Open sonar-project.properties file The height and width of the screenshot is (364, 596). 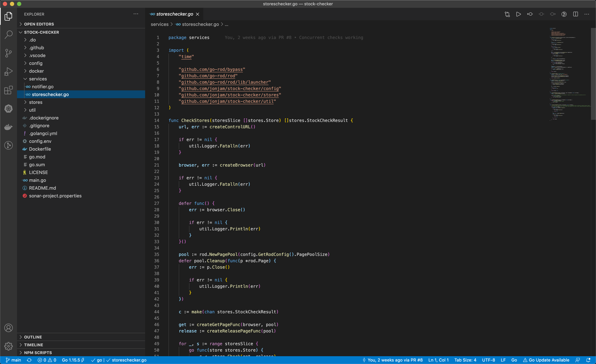click(81, 196)
